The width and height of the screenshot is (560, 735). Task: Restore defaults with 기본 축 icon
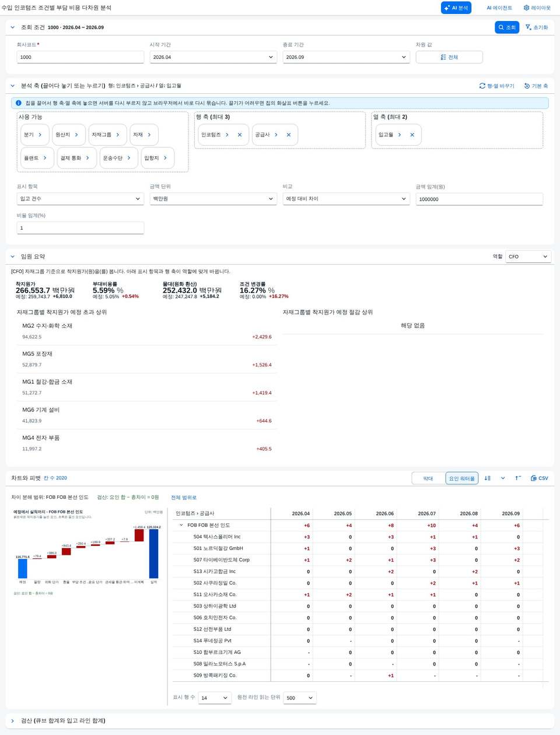(x=535, y=86)
